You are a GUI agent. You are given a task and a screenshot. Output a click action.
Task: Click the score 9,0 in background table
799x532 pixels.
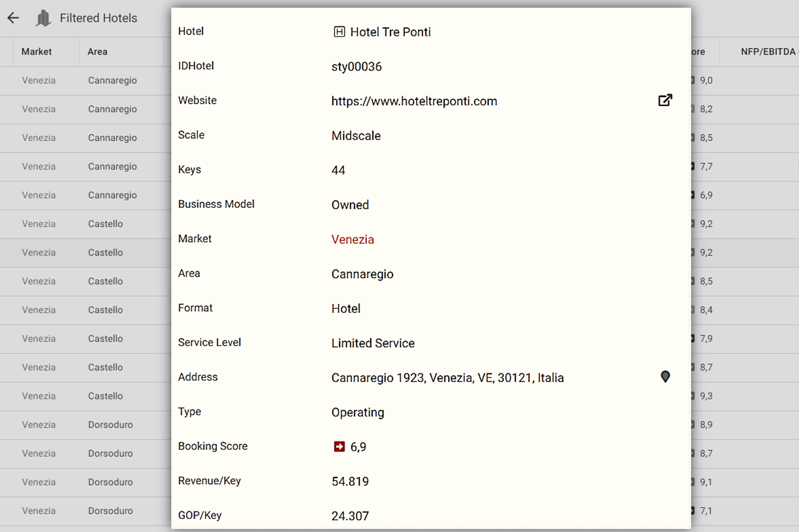click(706, 80)
